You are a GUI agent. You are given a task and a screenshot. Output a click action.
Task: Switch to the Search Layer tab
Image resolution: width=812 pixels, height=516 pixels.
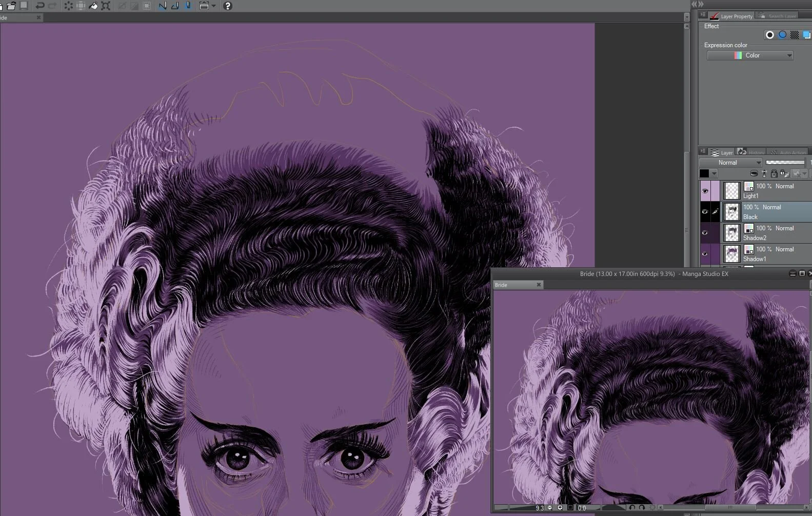(x=777, y=16)
